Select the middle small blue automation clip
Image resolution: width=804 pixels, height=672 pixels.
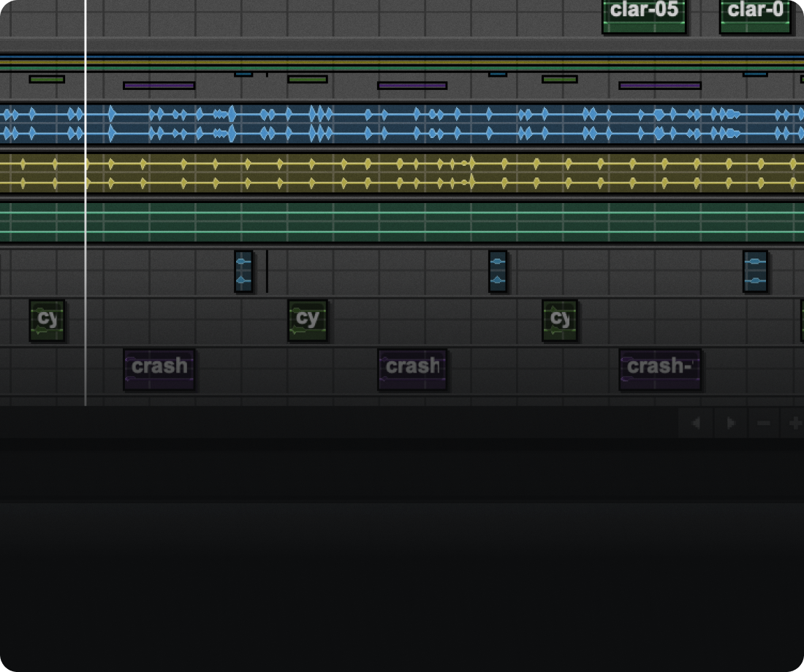[496, 270]
